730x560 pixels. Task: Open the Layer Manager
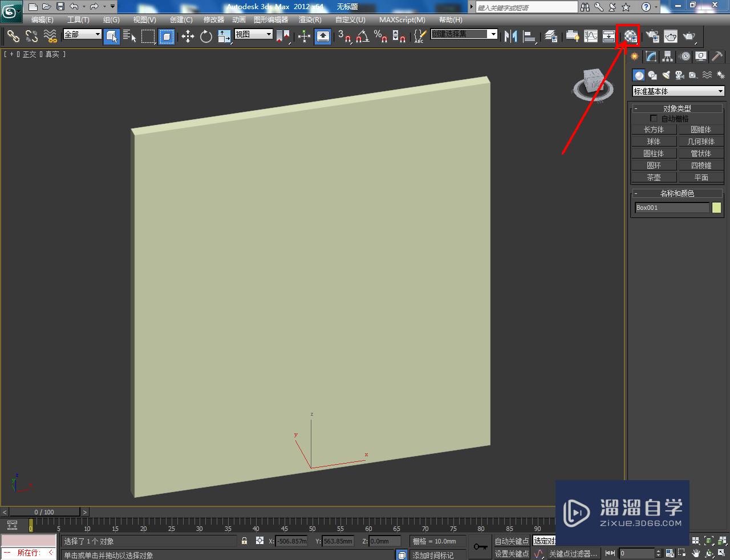tap(551, 36)
